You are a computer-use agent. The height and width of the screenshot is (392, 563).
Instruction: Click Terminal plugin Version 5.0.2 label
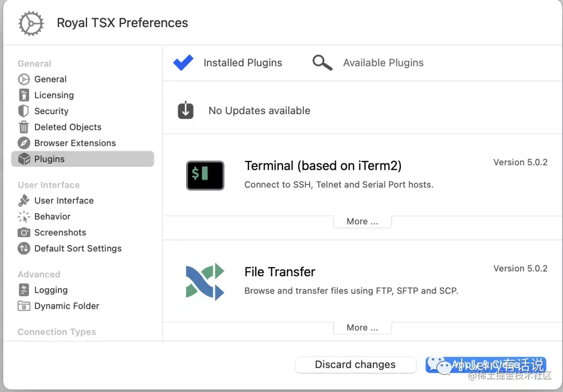point(520,162)
